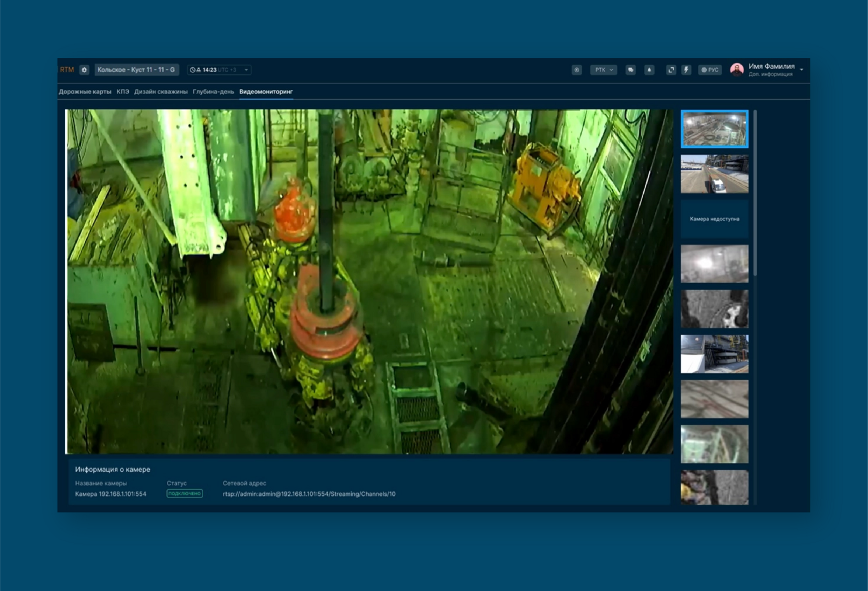Expand user menu arrow beside Имя Фамилия

[801, 70]
